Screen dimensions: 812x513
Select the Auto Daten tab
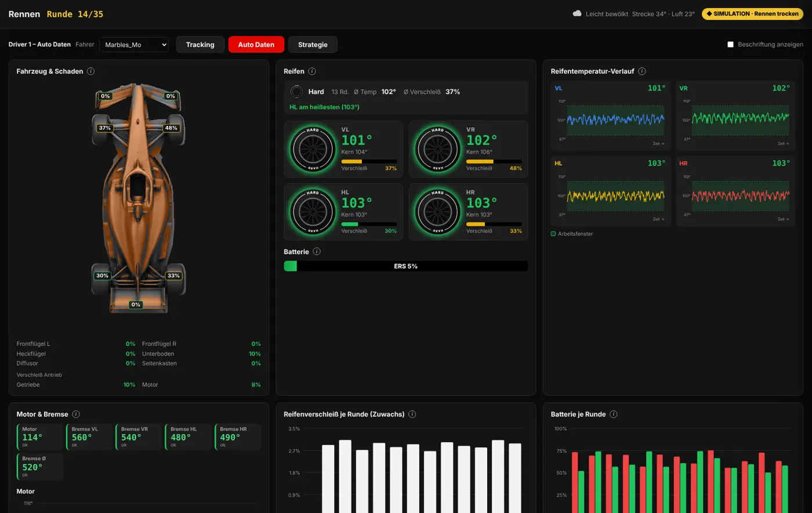pyautogui.click(x=256, y=45)
